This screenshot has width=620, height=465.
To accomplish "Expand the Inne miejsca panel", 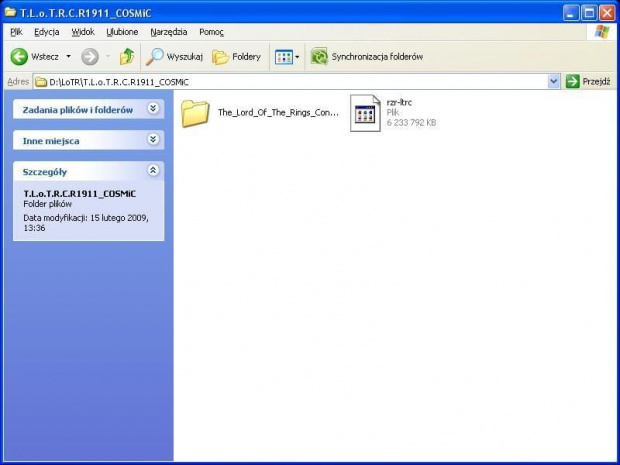I will click(153, 139).
